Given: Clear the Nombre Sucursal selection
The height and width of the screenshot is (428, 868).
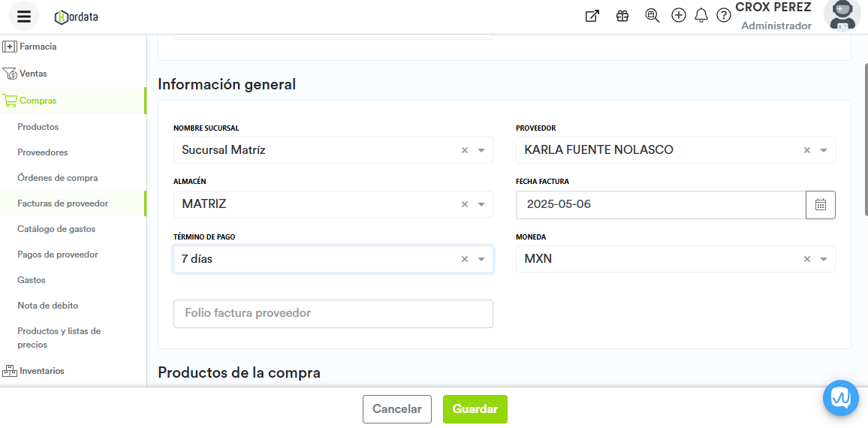Looking at the screenshot, I should click(x=465, y=150).
